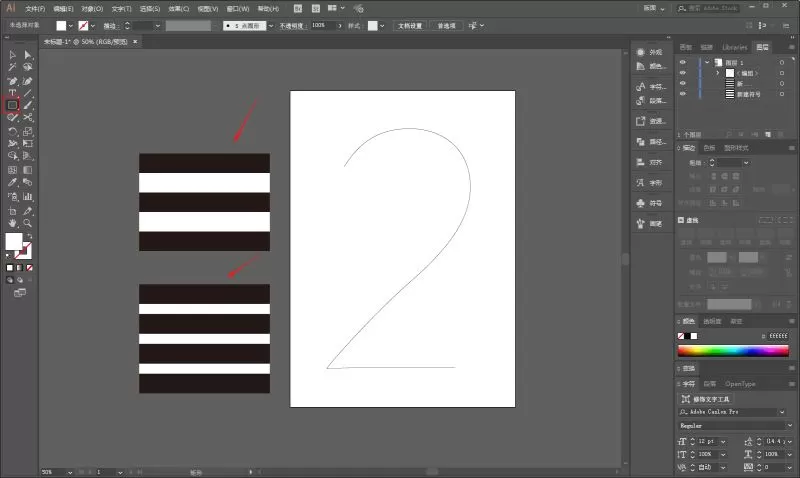Collapse the 图层 1 layer tree

coord(707,62)
